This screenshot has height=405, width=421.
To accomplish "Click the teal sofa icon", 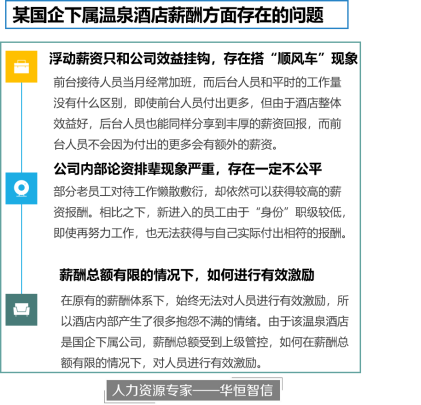I will (21, 310).
